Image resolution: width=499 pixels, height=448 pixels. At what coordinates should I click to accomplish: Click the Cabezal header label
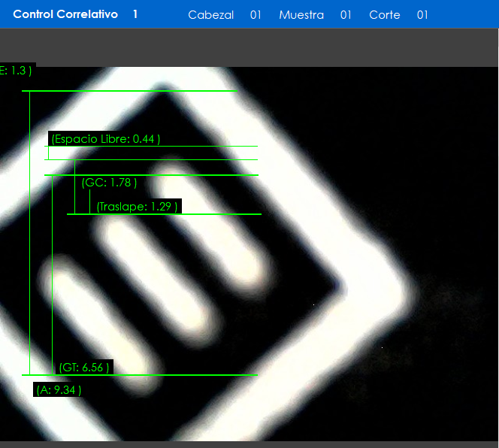click(210, 15)
